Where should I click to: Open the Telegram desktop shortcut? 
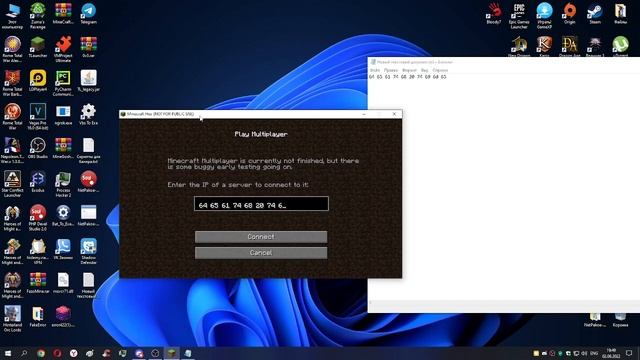pos(89,14)
